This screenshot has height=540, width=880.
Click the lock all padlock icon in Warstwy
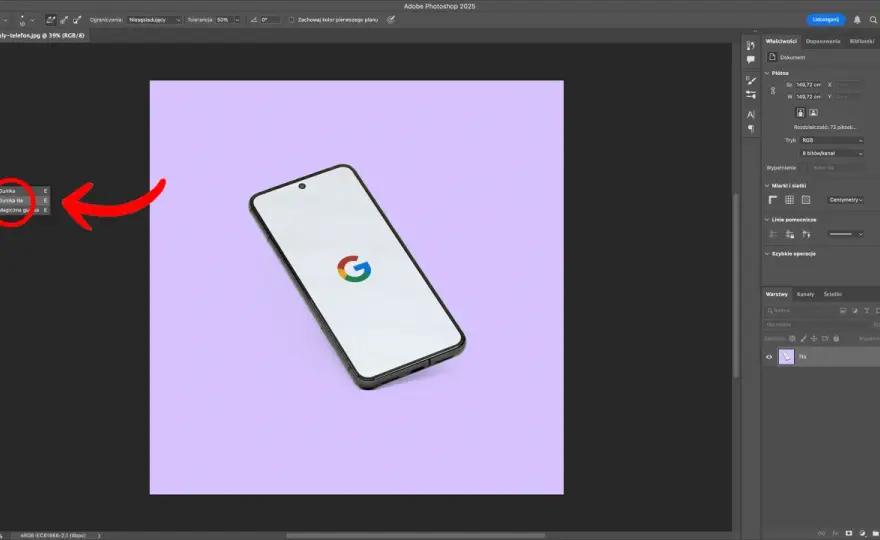click(836, 338)
